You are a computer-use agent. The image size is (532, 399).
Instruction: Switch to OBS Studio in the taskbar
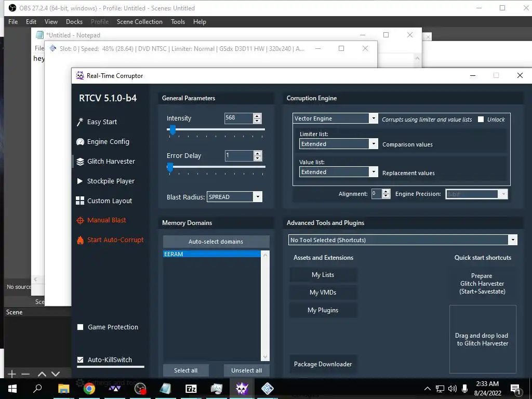140,389
